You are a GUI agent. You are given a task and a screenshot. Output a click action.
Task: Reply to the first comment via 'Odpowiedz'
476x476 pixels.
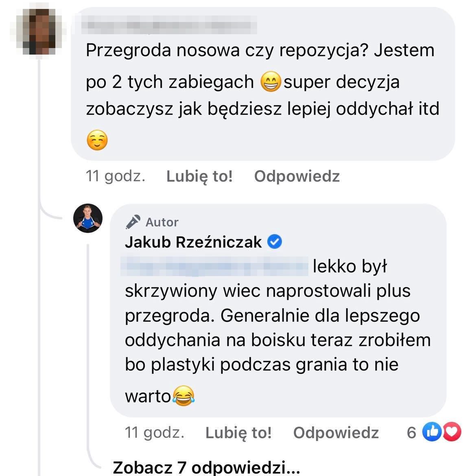click(297, 176)
